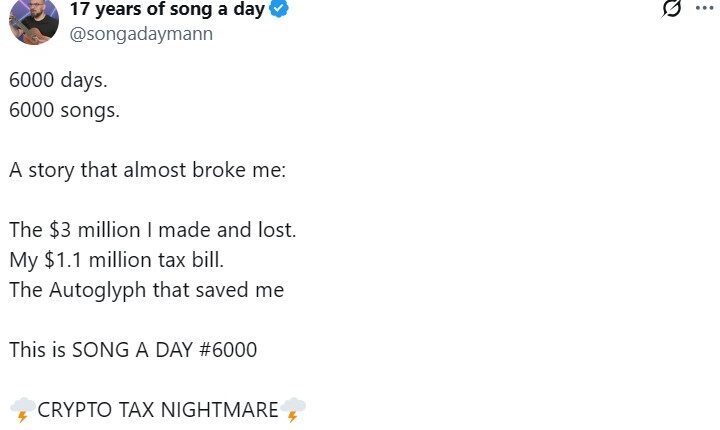Click the @songadaymann handle
The height and width of the screenshot is (430, 720).
pos(140,34)
